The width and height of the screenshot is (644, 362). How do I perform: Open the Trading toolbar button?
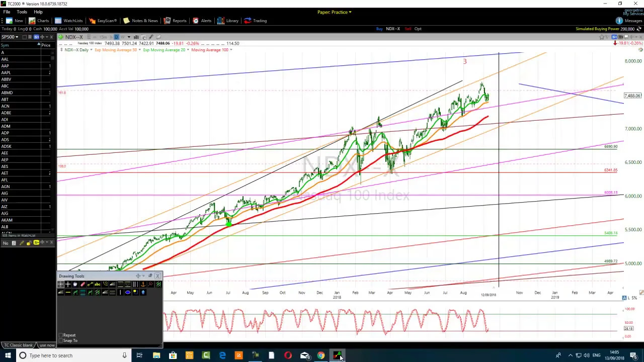255,21
